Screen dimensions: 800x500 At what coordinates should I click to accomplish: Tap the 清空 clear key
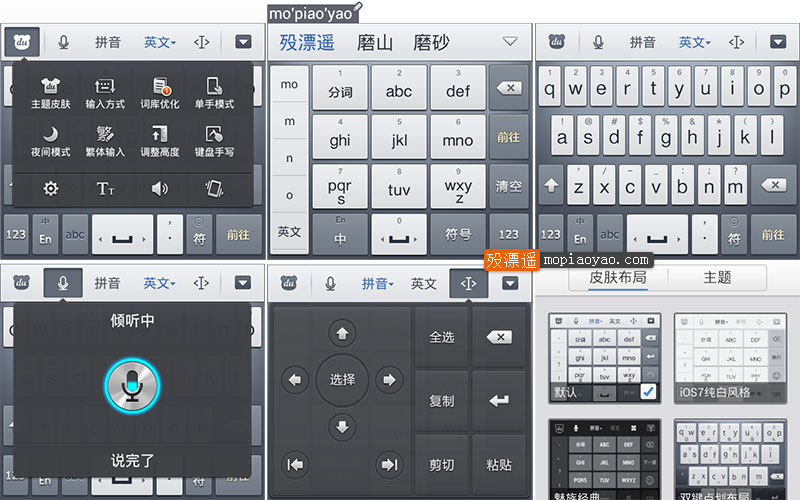tap(508, 186)
